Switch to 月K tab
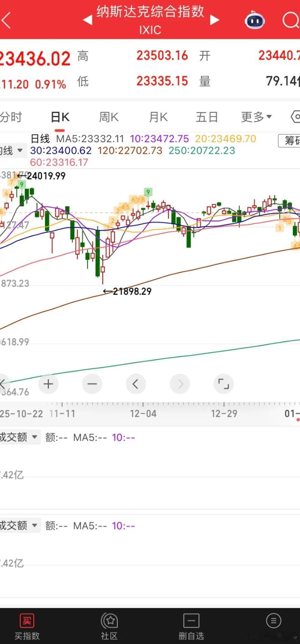Screen dimensions: 300x644 158,117
